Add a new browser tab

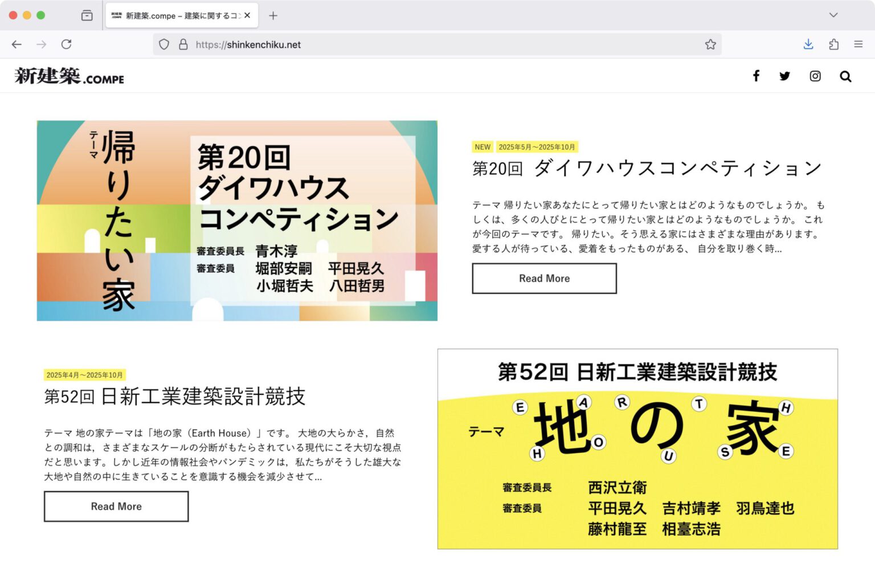[x=273, y=15]
